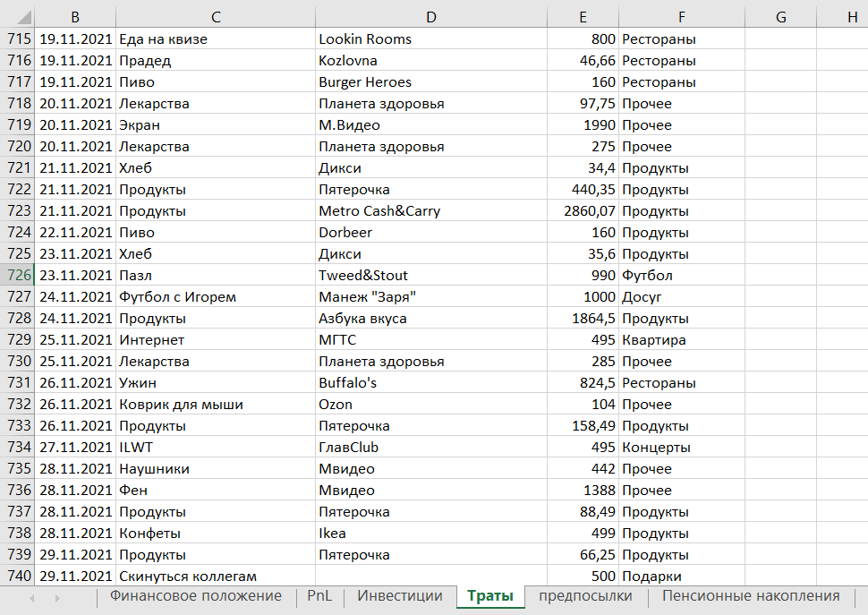Viewport: 868px width, 615px height.
Task: Select row 733 header
Action: pos(17,426)
